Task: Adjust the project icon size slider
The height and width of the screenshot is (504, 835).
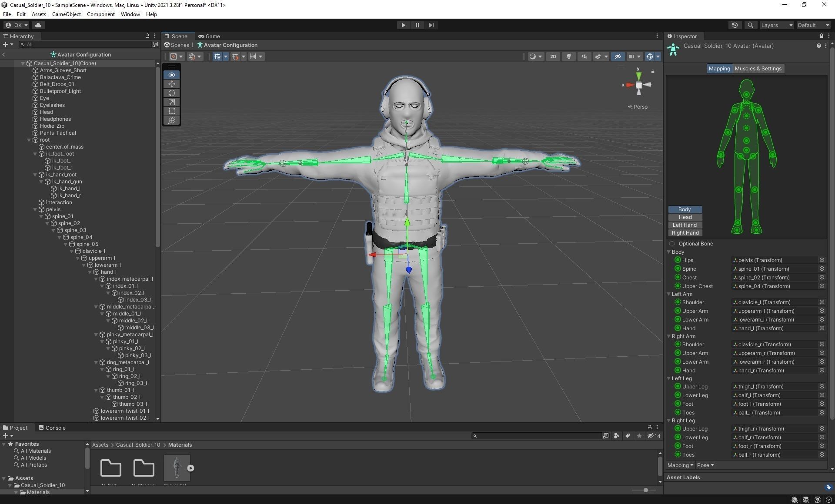Action: pyautogui.click(x=645, y=490)
